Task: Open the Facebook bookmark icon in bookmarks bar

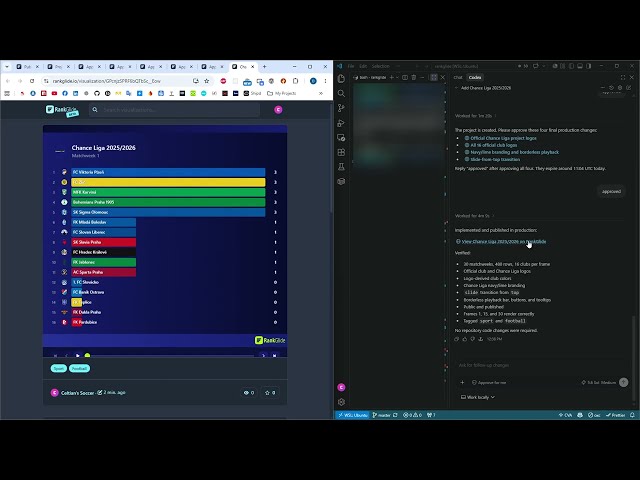Action: [65, 93]
